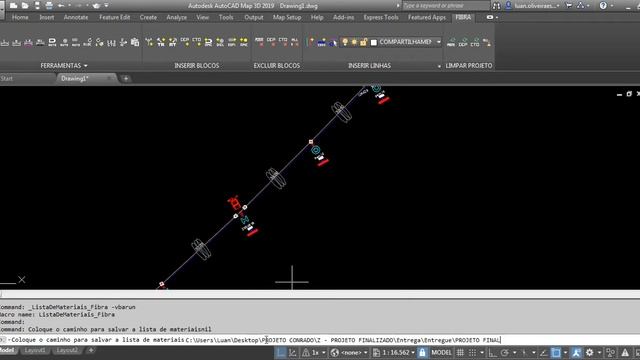Toggle the MODEL space status button
Image resolution: width=640 pixels, height=360 pixels.
pyautogui.click(x=441, y=352)
